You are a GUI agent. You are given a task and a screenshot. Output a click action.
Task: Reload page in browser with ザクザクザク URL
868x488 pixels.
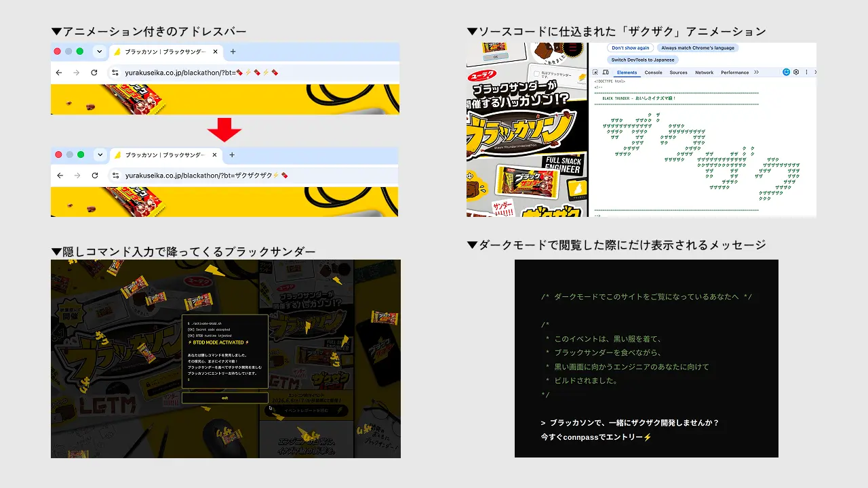point(94,176)
